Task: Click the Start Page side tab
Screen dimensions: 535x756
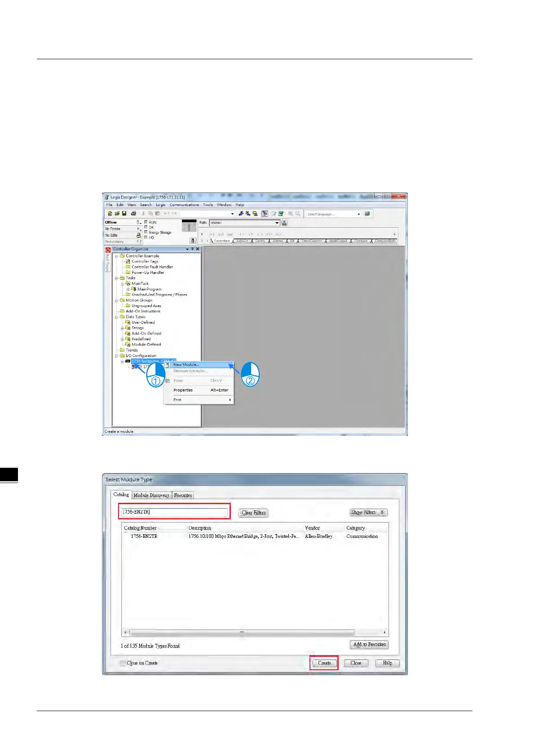Action: [108, 260]
